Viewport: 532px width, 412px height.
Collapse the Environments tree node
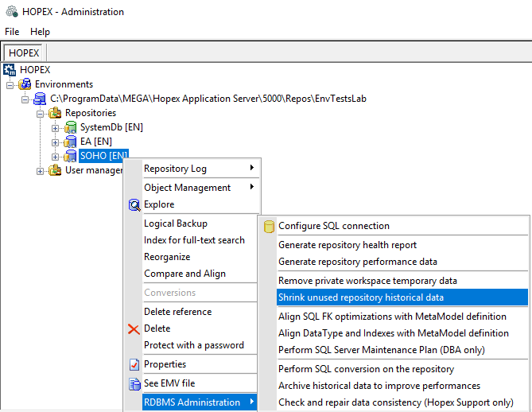(x=10, y=84)
